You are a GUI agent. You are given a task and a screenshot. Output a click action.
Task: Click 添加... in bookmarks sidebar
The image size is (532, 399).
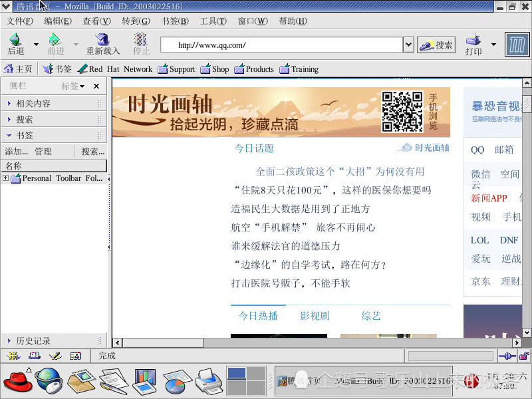[16, 152]
